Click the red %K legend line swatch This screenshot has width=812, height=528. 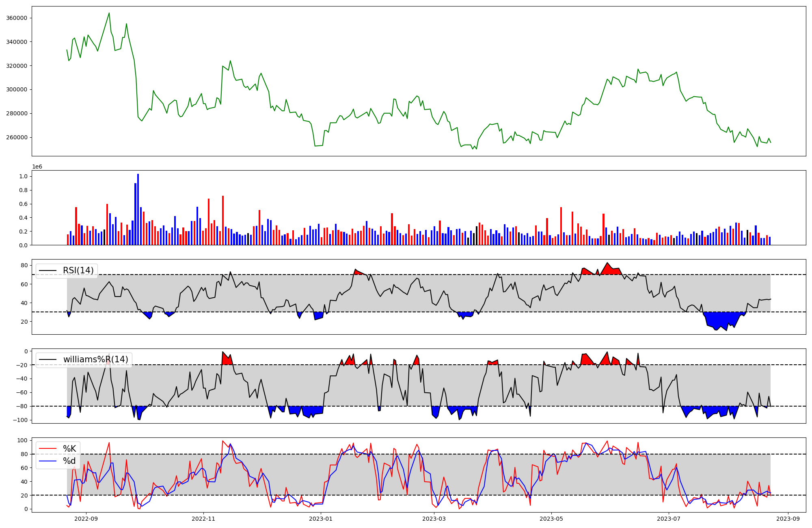(48, 449)
